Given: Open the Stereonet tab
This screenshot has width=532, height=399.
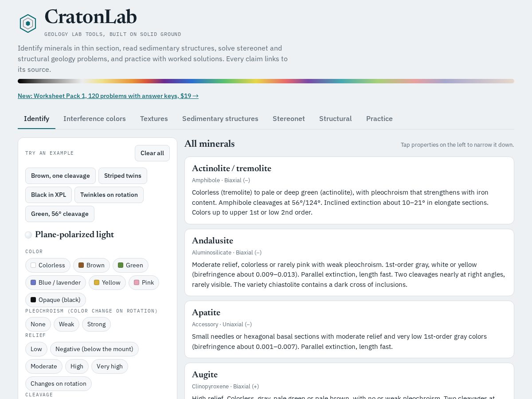Looking at the screenshot, I should [289, 119].
